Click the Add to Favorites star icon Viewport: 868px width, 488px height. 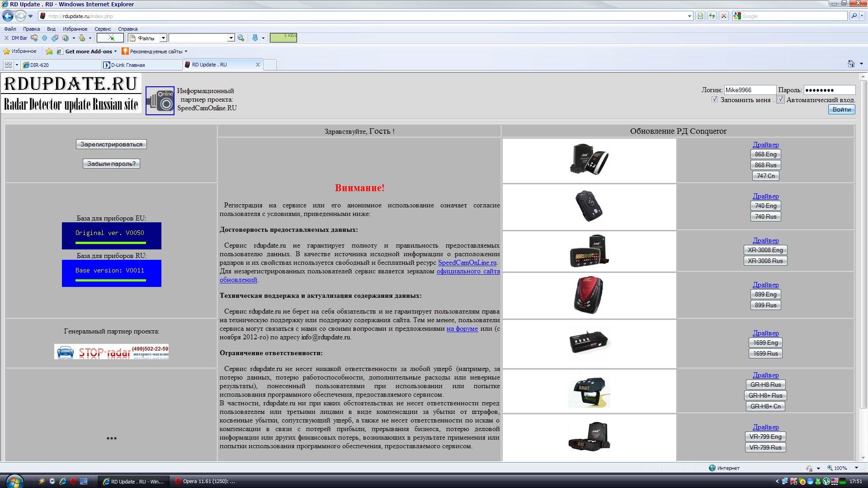pos(49,52)
